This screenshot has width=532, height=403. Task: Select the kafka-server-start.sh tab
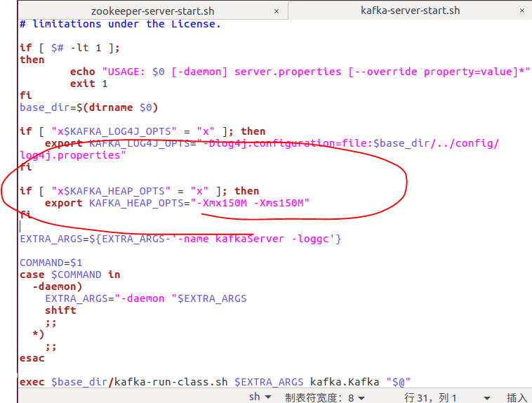[x=410, y=11]
